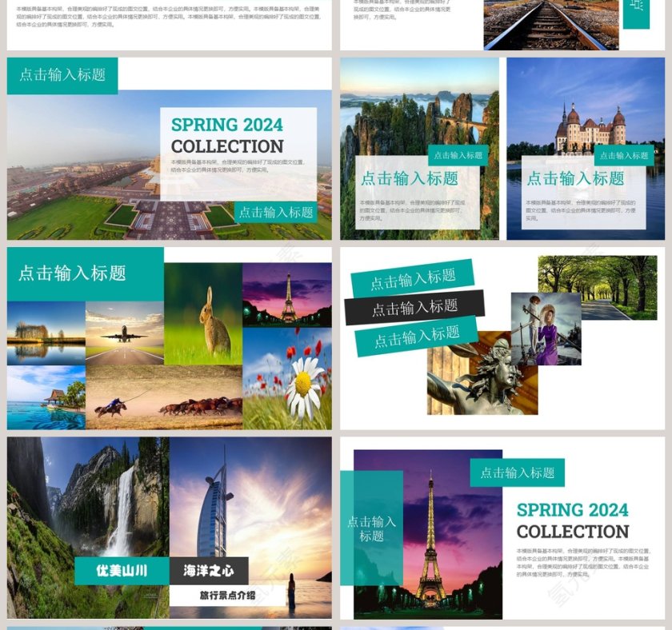Click the tropical pool resort photo

[46, 397]
